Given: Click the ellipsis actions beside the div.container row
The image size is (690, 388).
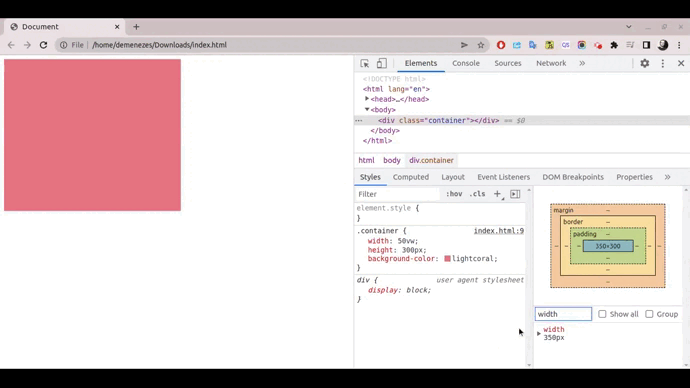Looking at the screenshot, I should click(359, 120).
